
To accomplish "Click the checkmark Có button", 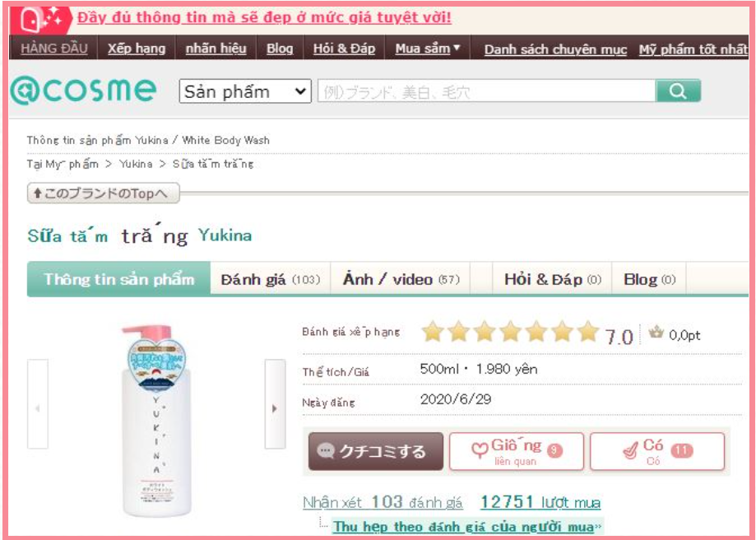I will tap(657, 452).
